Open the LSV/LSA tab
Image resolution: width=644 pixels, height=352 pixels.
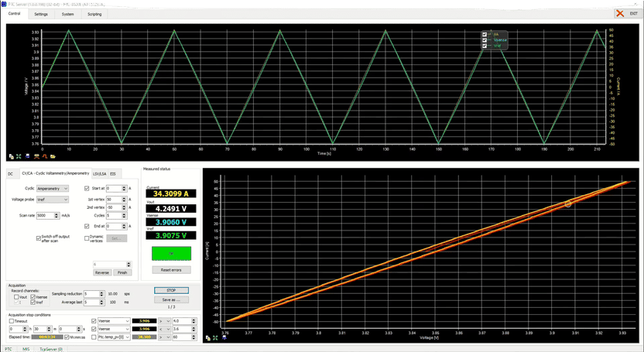99,174
